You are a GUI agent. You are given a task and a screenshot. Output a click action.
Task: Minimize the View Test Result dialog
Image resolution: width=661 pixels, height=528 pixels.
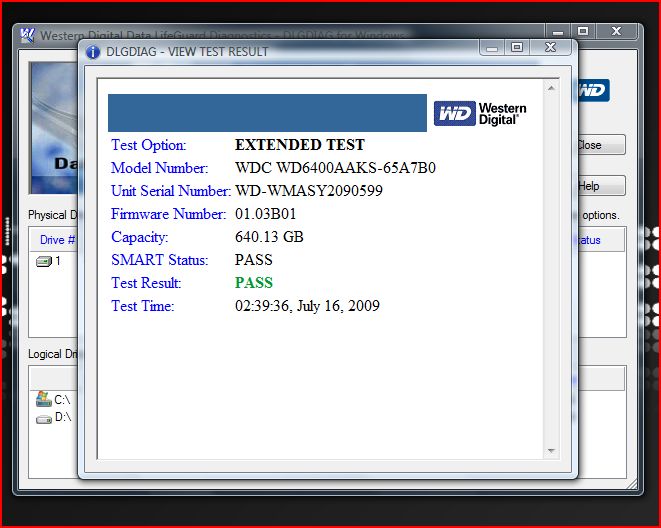click(x=492, y=47)
